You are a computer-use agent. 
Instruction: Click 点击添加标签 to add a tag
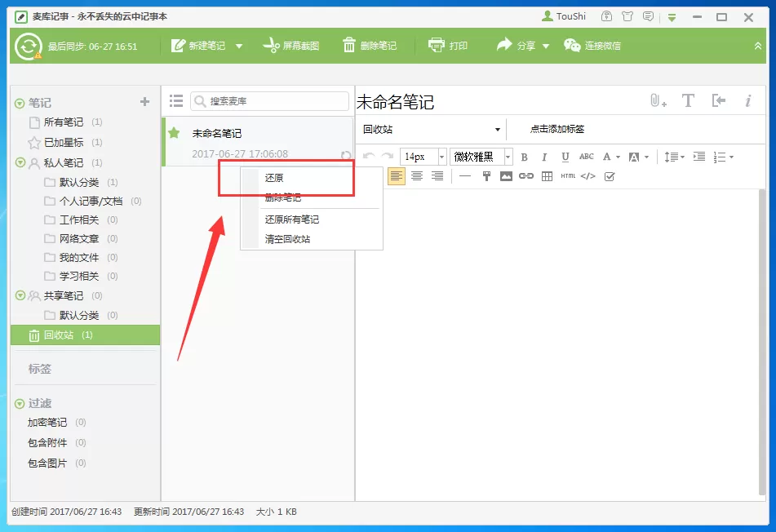(557, 129)
